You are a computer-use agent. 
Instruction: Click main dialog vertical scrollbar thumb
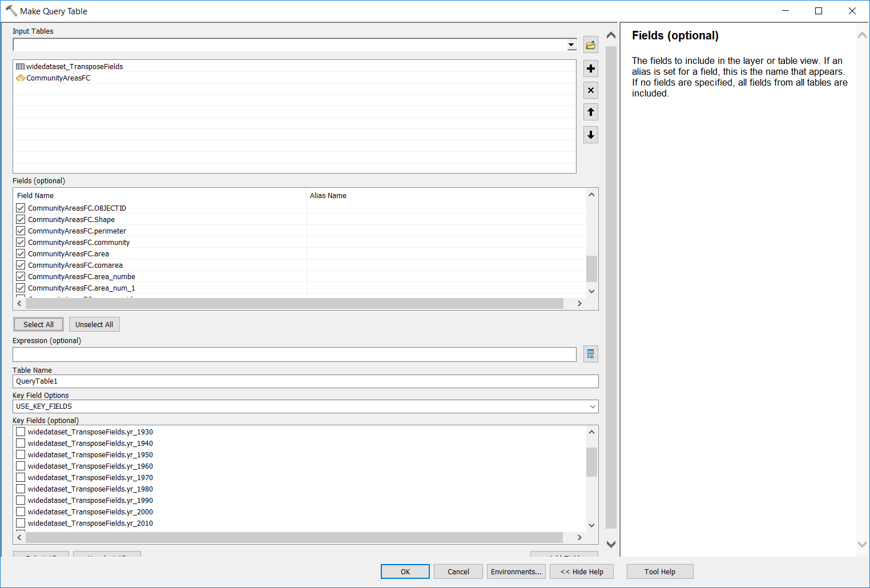[611, 288]
